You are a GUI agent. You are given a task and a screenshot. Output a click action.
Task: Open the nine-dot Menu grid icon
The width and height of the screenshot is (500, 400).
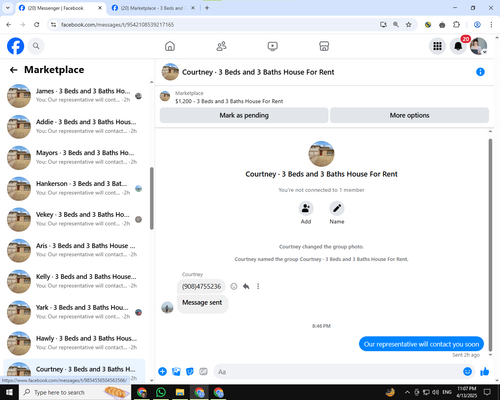pyautogui.click(x=437, y=46)
